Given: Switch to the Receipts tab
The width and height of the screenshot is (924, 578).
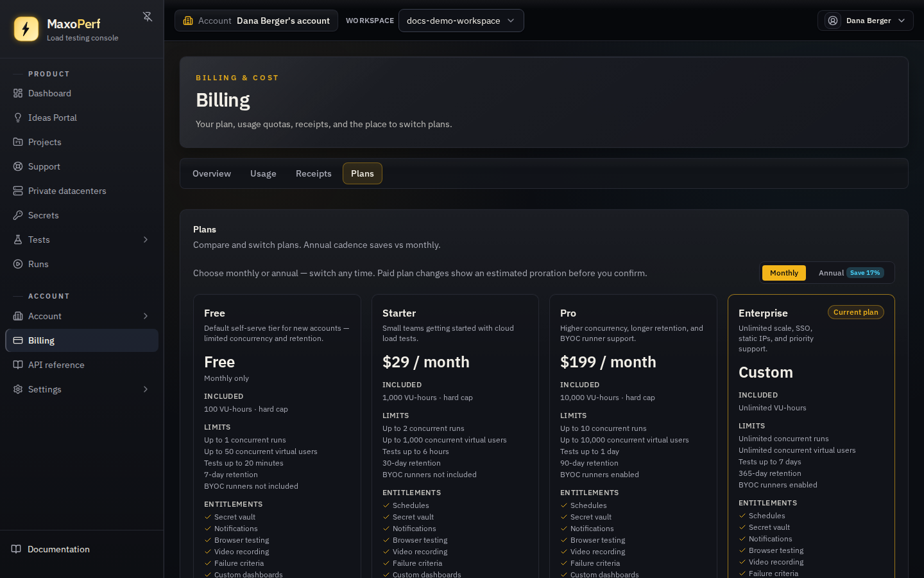Looking at the screenshot, I should [x=314, y=173].
